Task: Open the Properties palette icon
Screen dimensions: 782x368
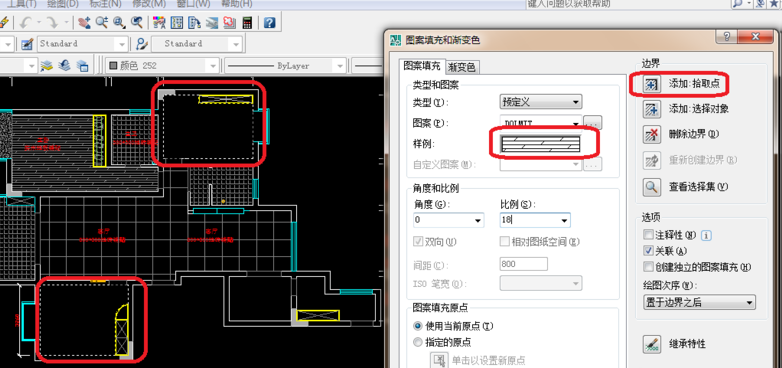Action: tap(159, 22)
